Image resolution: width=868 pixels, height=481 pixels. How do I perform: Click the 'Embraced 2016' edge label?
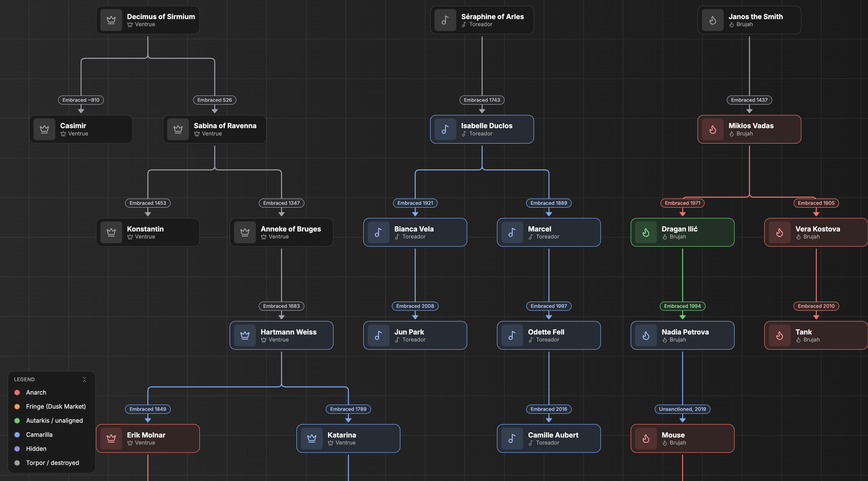[x=549, y=409]
